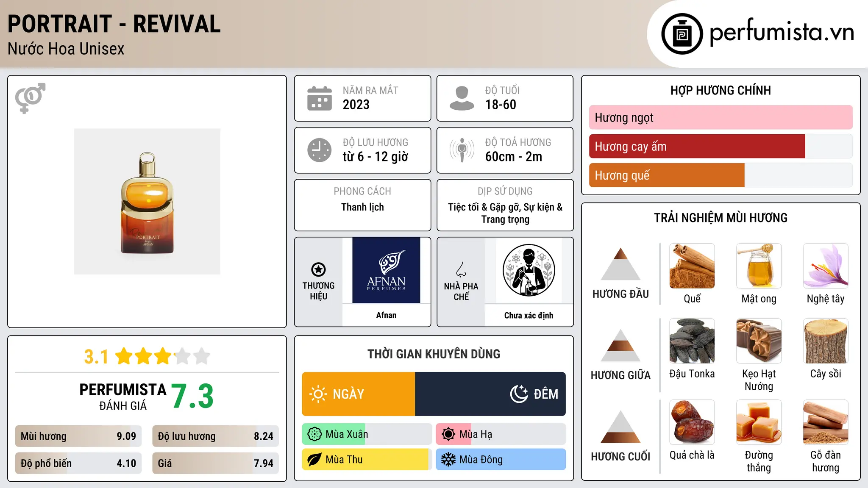
Task: Click the nose icon above Nhà pha chế
Action: pyautogui.click(x=461, y=269)
